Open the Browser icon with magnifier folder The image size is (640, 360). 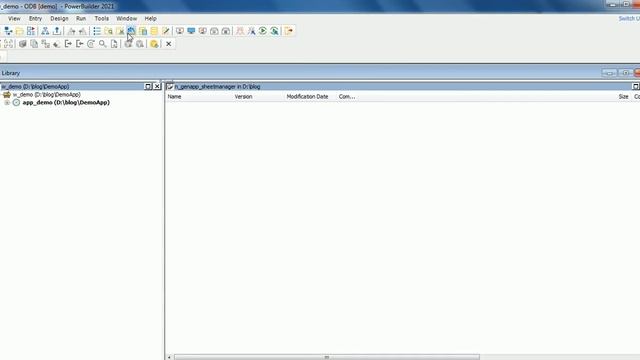click(109, 31)
